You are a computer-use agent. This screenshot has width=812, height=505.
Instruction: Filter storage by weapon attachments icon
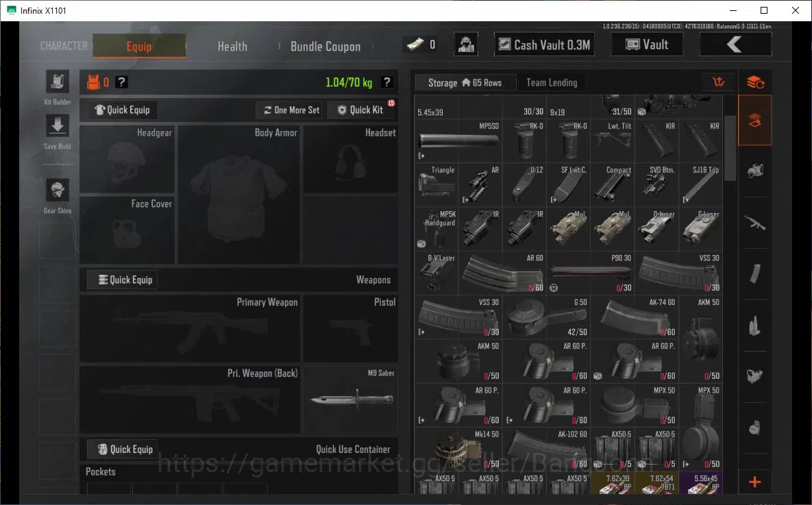755,376
